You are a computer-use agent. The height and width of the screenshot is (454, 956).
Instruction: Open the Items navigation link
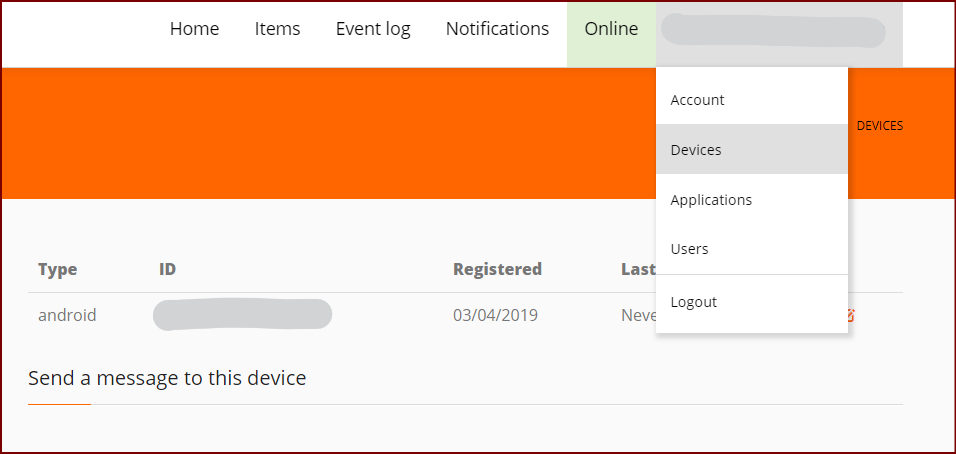coord(277,29)
